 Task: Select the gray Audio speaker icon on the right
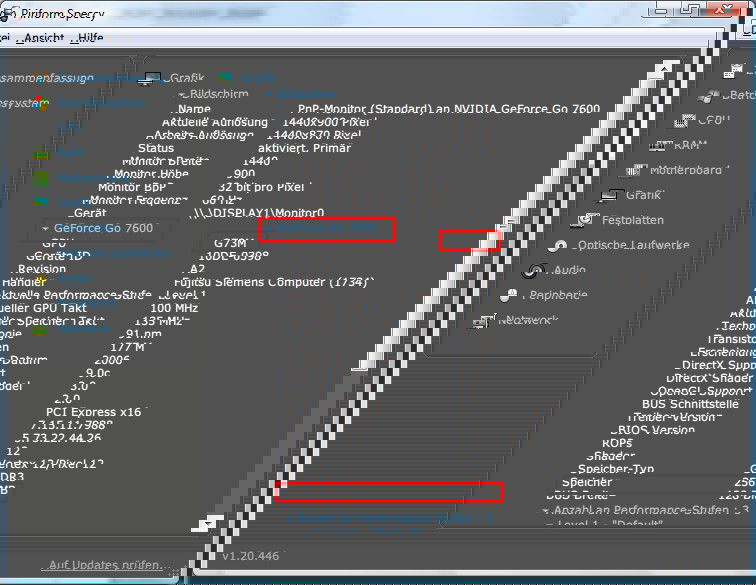coord(534,271)
